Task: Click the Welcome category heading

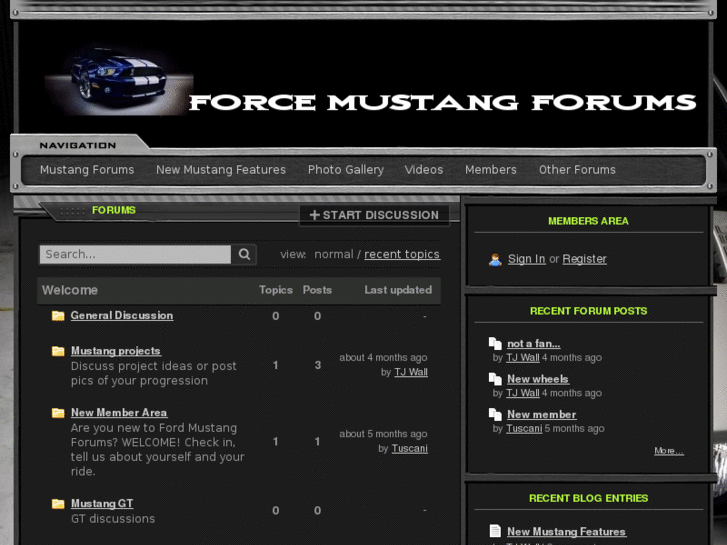Action: click(x=70, y=290)
